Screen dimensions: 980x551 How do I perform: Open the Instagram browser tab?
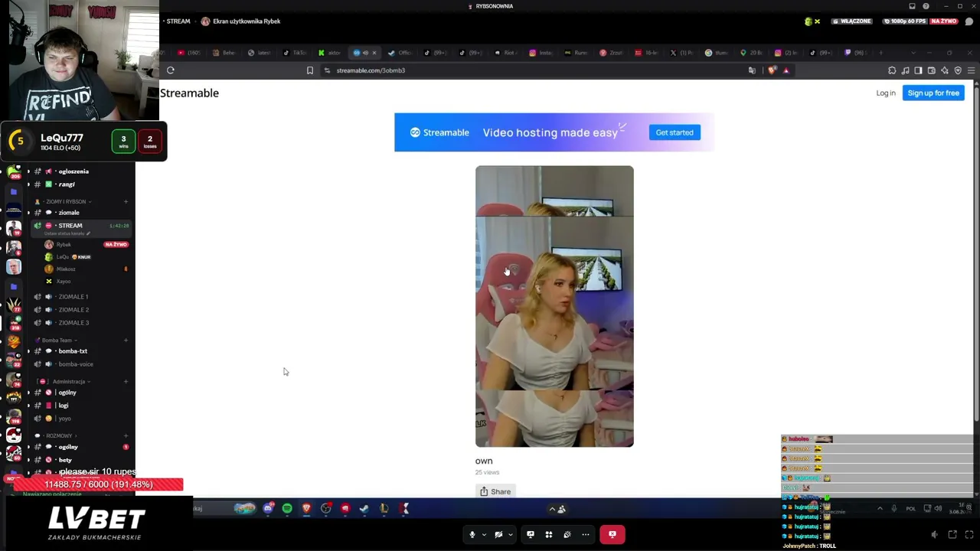click(x=541, y=53)
